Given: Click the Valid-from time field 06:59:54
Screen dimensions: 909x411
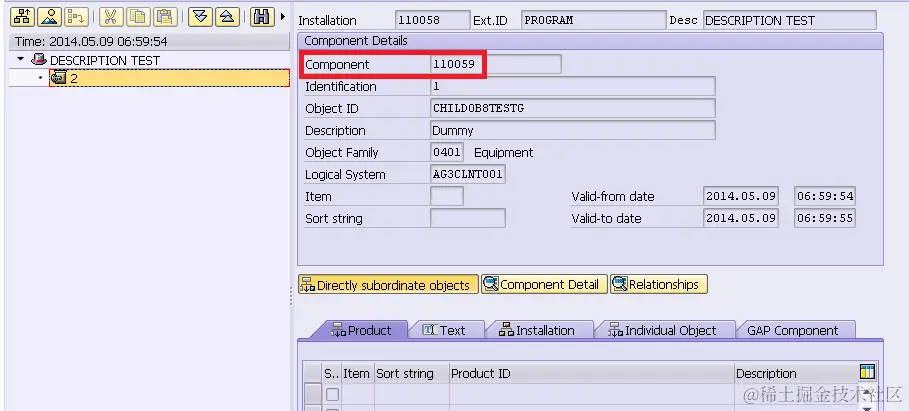Looking at the screenshot, I should click(825, 197).
